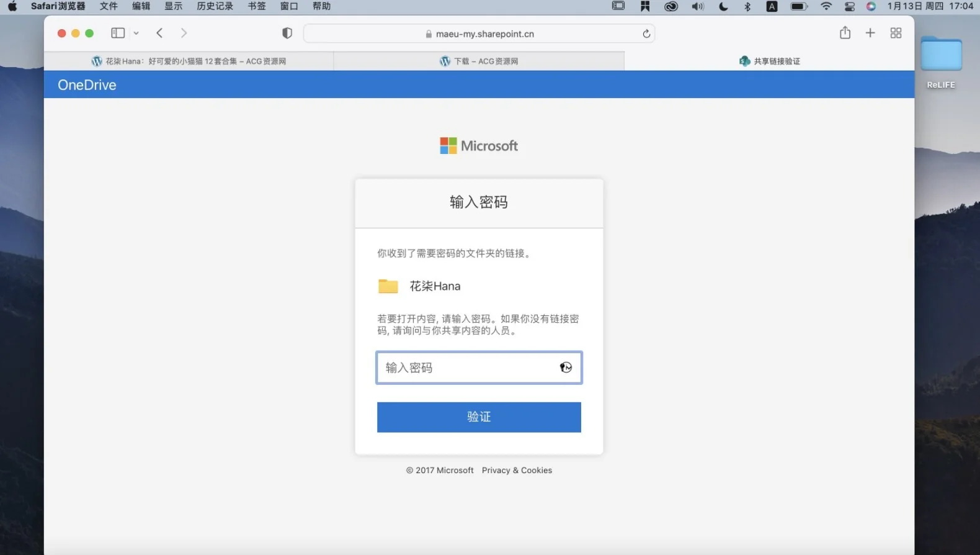Click the display mirroring menu bar icon
The height and width of the screenshot is (555, 980).
point(618,6)
